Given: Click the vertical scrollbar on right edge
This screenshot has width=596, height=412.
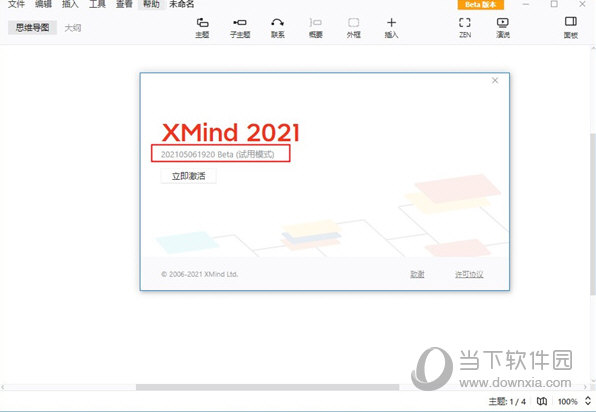Looking at the screenshot, I should click(x=593, y=213).
